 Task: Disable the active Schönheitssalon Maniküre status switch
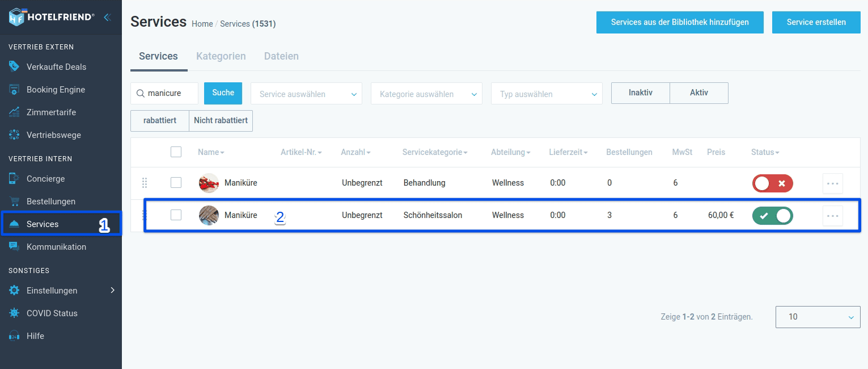tap(772, 216)
